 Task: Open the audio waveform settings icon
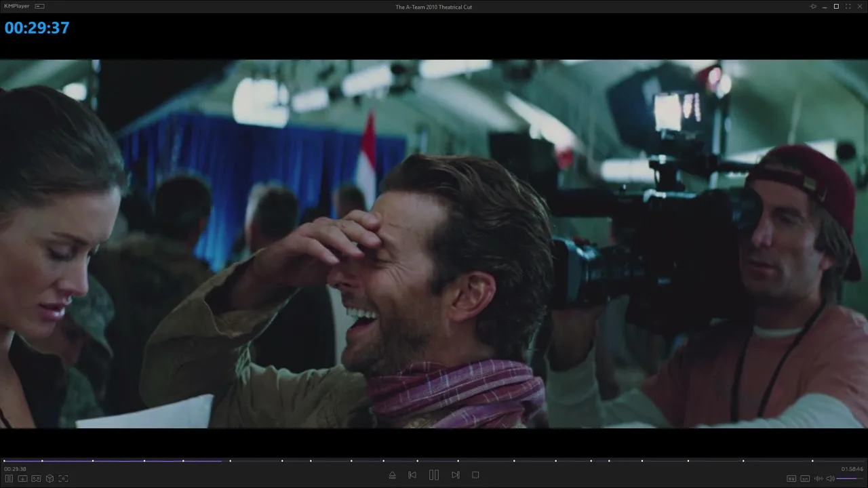tap(818, 479)
